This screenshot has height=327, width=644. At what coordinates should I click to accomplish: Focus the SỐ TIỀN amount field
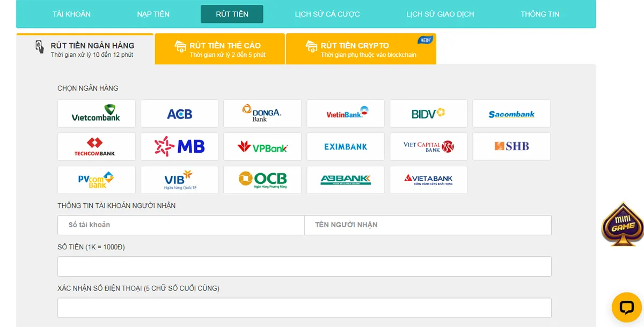pos(304,266)
